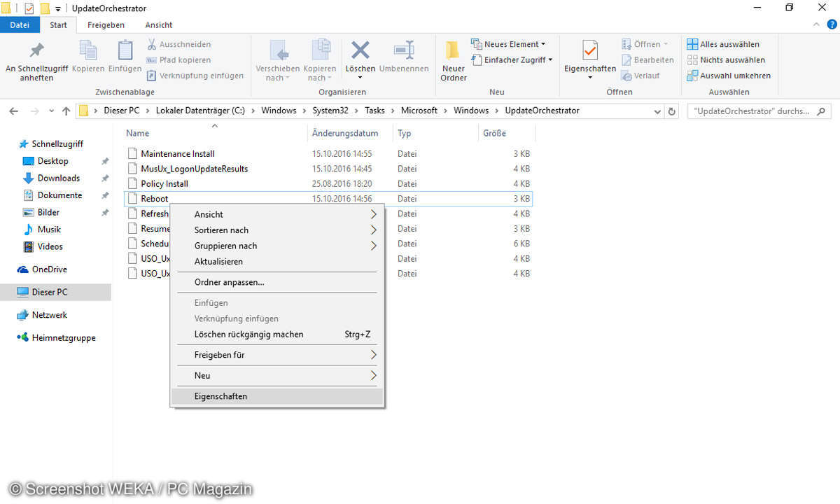Click Nichts auswählen

click(726, 60)
